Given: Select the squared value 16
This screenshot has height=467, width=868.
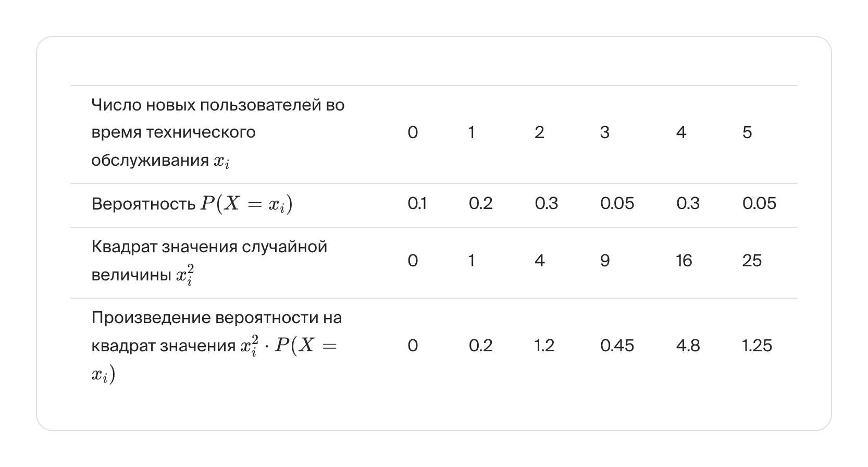Looking at the screenshot, I should [684, 261].
